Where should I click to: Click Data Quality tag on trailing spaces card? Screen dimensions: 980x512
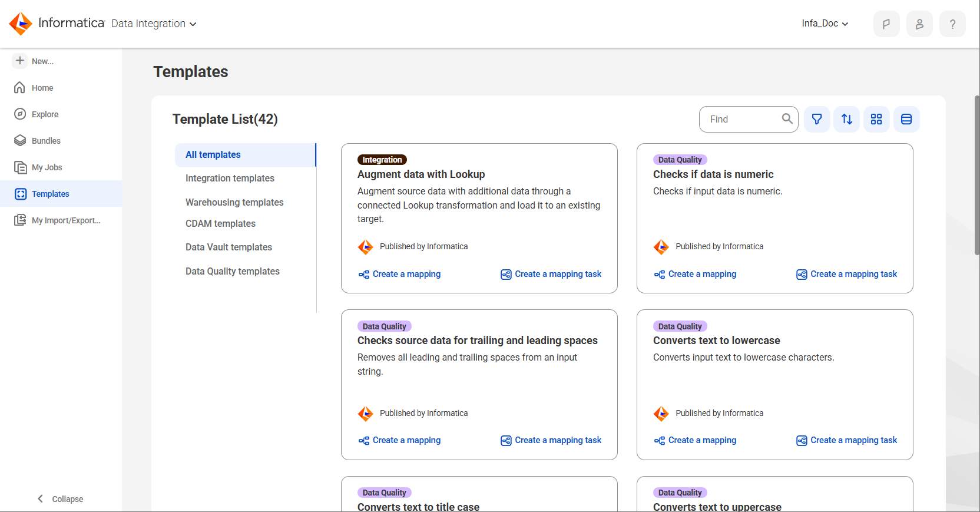pyautogui.click(x=384, y=326)
